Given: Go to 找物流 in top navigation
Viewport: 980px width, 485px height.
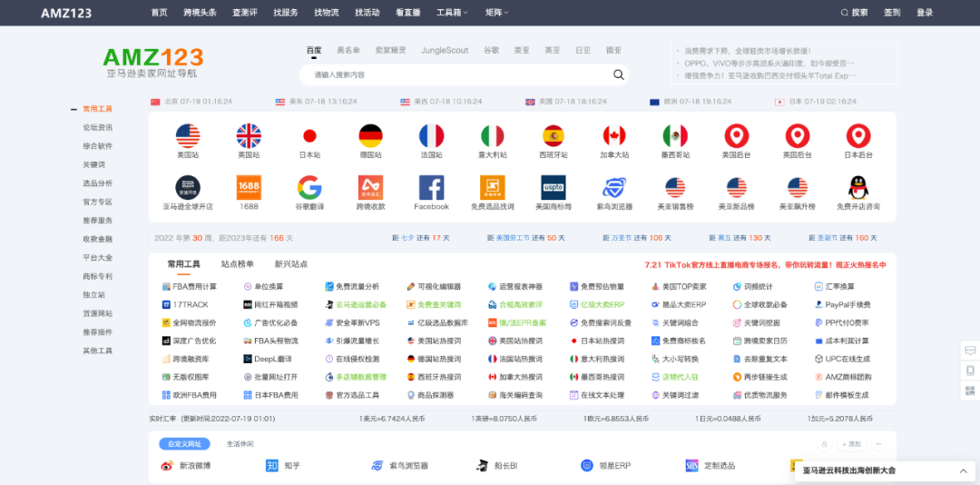Looking at the screenshot, I should tap(327, 13).
